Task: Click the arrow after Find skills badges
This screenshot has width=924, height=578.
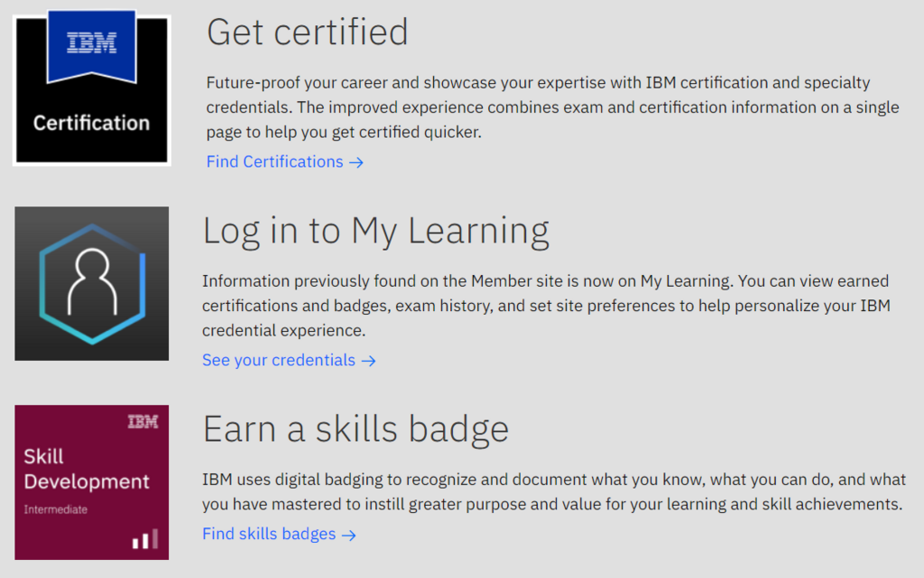Action: click(x=348, y=535)
